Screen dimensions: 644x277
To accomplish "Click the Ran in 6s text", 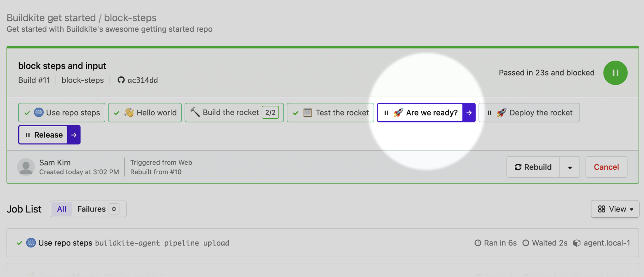I will 500,243.
